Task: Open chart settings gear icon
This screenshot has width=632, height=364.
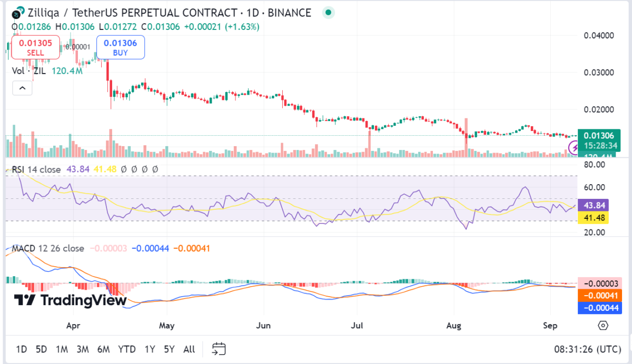Action: 604,326
